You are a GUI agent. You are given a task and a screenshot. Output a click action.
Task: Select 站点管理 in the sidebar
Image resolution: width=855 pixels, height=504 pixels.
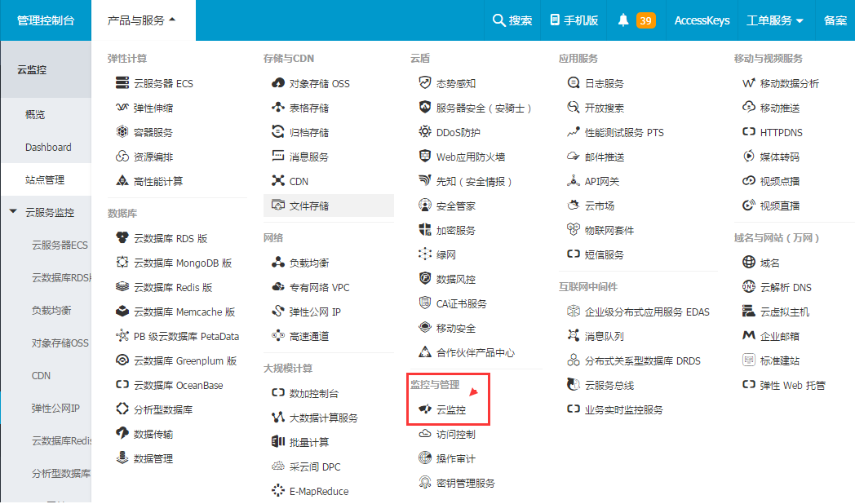click(45, 179)
